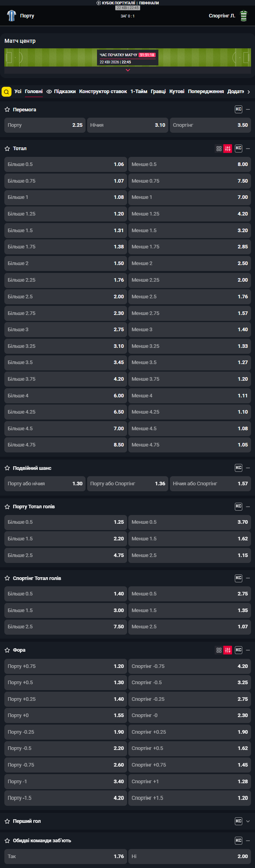The height and width of the screenshot is (868, 255).
Task: Bet on Порту win at 2.25
Action: [x=45, y=125]
